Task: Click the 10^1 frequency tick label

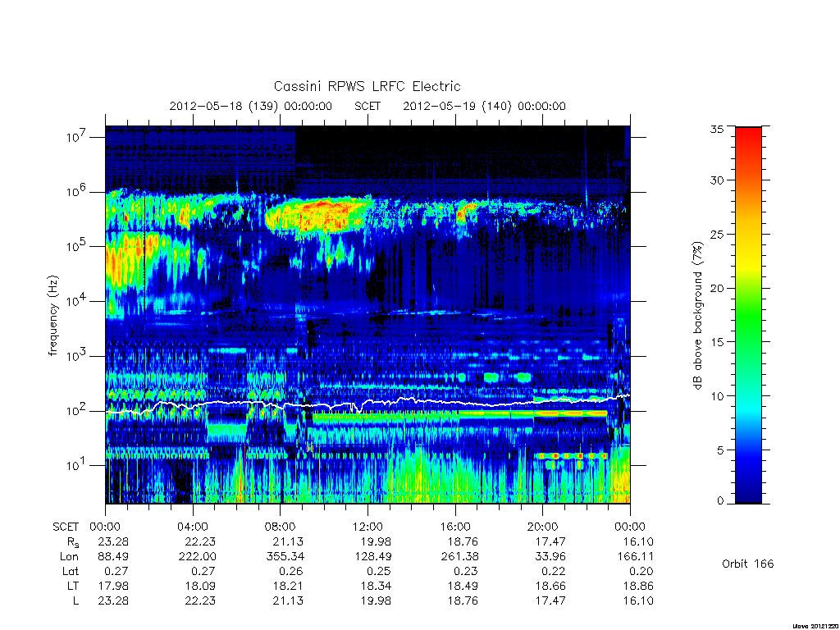Action: point(77,466)
